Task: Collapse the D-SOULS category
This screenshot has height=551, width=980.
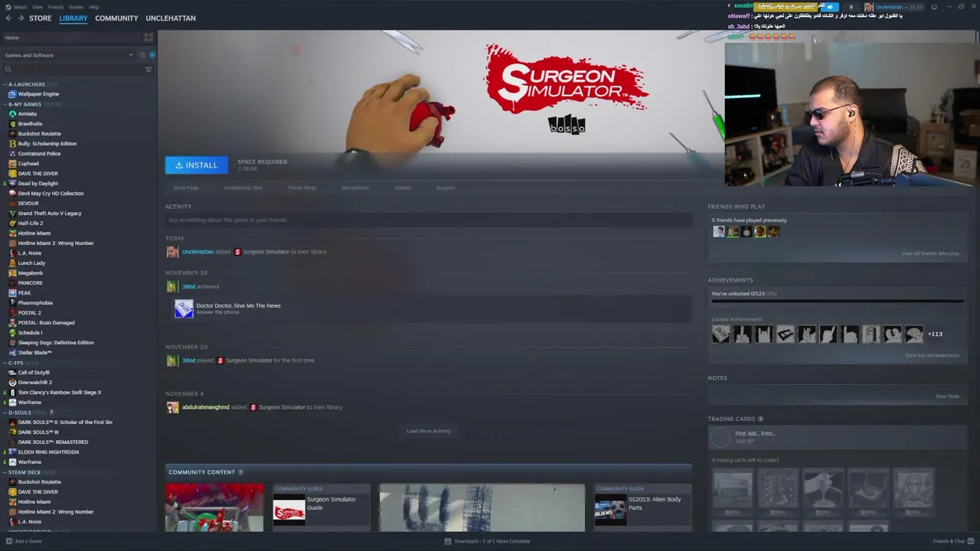Action: click(x=5, y=412)
